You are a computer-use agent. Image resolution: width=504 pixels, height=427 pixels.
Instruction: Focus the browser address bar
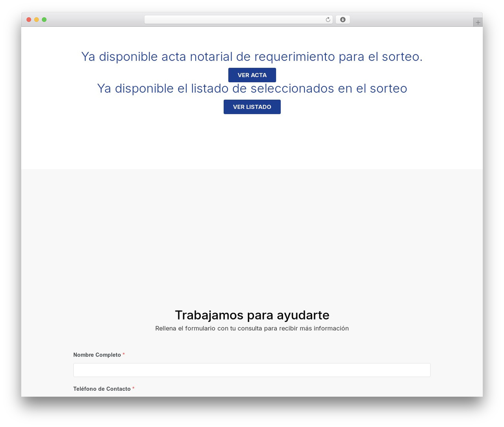[238, 20]
